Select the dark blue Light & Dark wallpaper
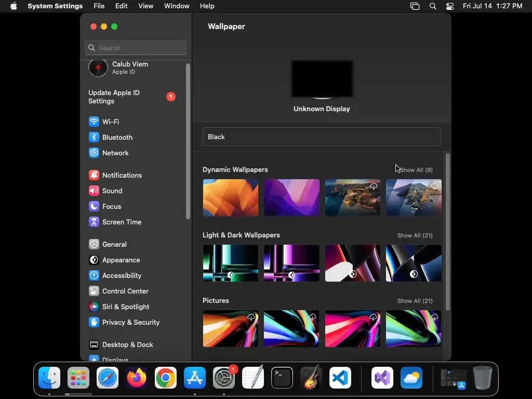The width and height of the screenshot is (532, 399). click(x=414, y=263)
